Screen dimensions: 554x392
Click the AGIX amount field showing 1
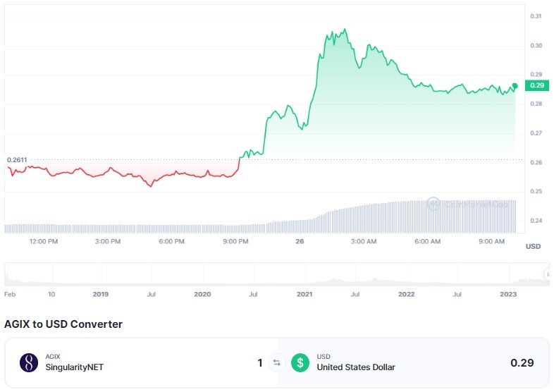point(260,362)
